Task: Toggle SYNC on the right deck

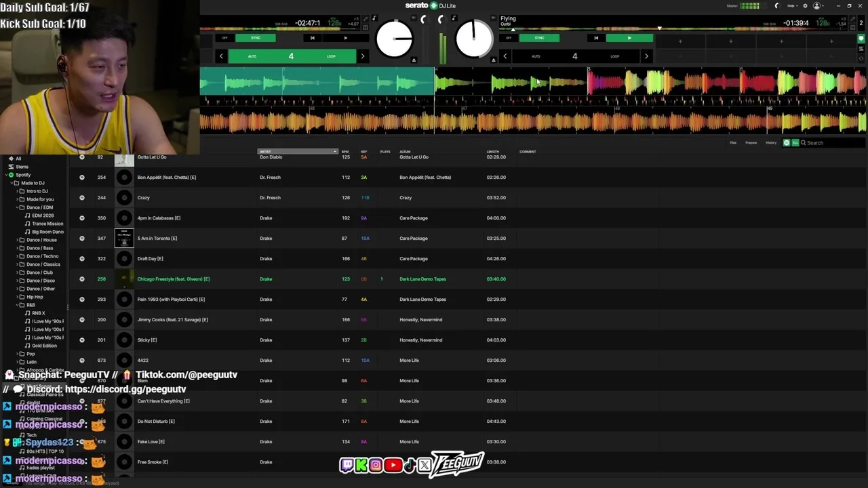Action: (539, 38)
